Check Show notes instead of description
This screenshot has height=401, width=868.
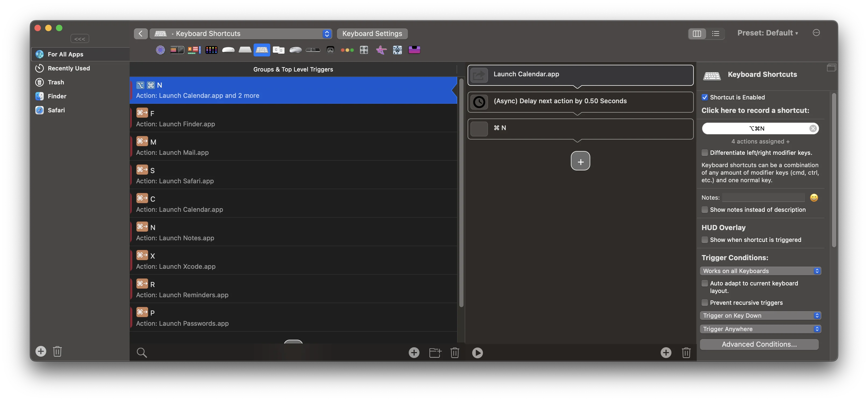click(x=705, y=209)
